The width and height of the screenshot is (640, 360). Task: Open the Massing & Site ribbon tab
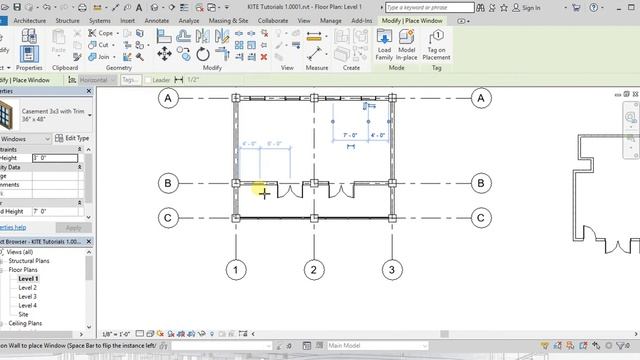[228, 20]
